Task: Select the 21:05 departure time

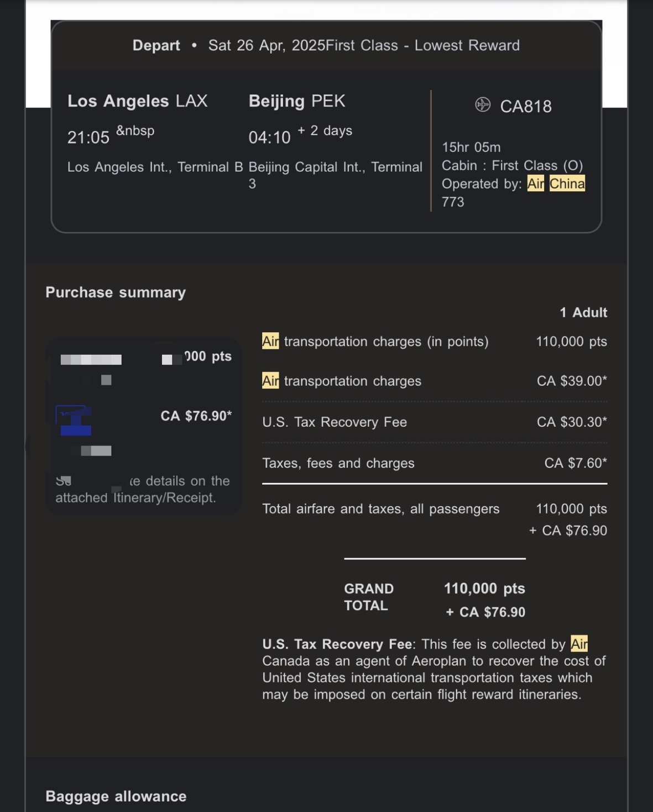Action: [88, 138]
